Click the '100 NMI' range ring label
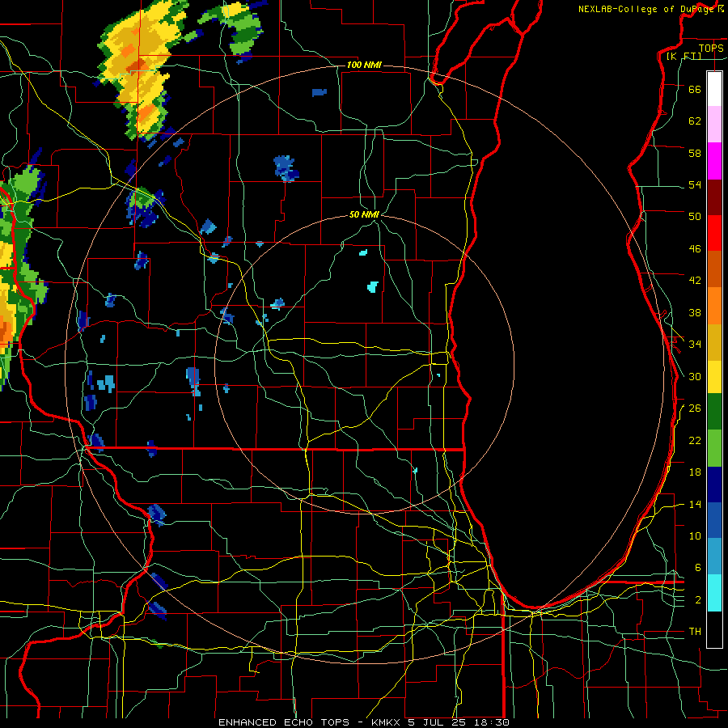This screenshot has width=728, height=728. (364, 65)
